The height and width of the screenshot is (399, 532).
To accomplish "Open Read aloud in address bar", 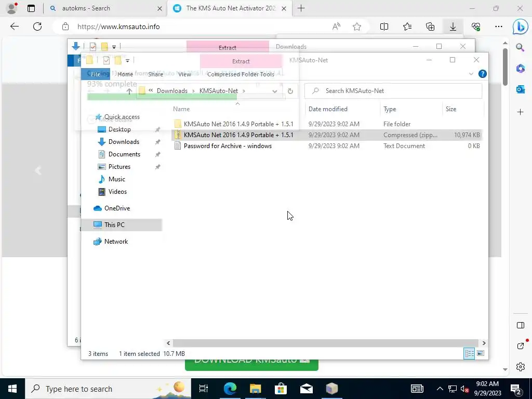I will click(336, 26).
